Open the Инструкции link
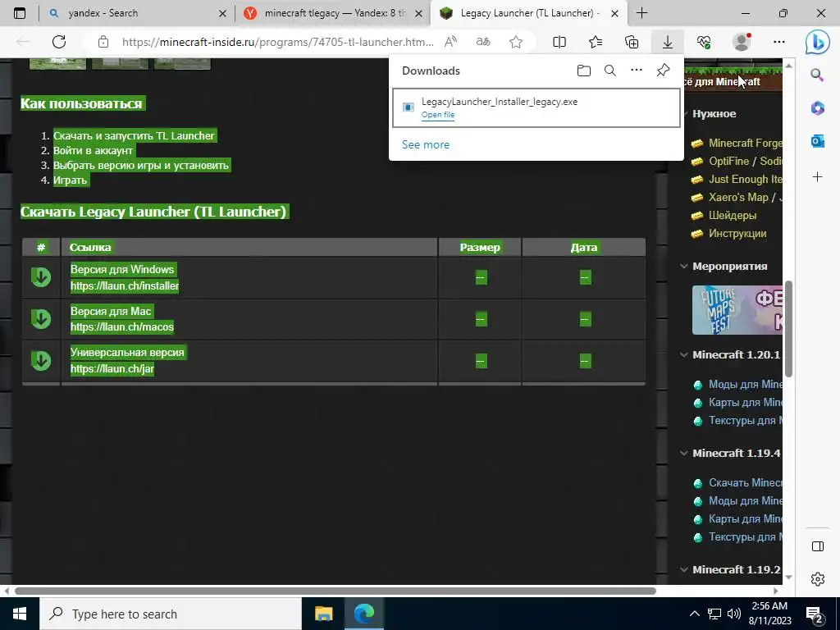Viewport: 840px width, 630px height. coord(737,234)
